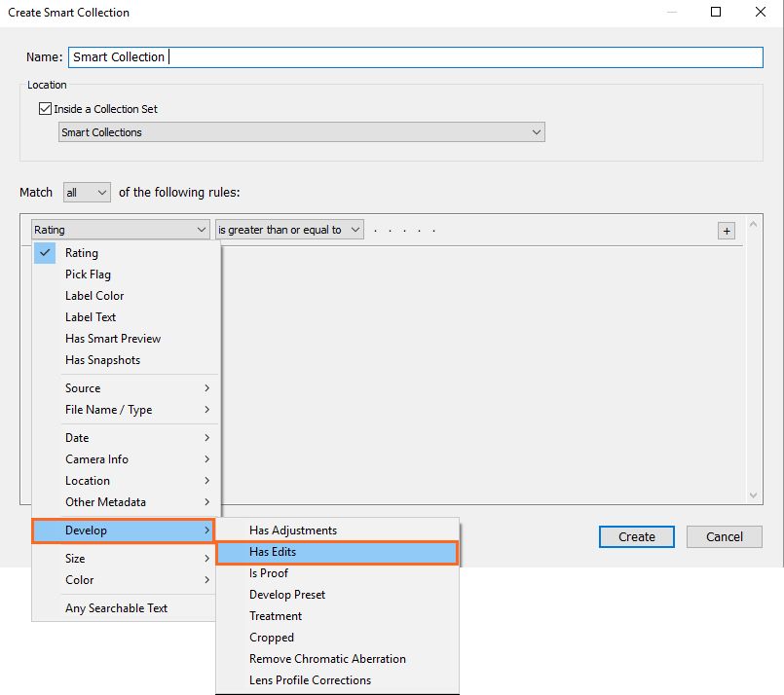Toggle the "Inside a Collection Set" checkbox
Viewport: 784px width, 695px height.
pos(45,108)
